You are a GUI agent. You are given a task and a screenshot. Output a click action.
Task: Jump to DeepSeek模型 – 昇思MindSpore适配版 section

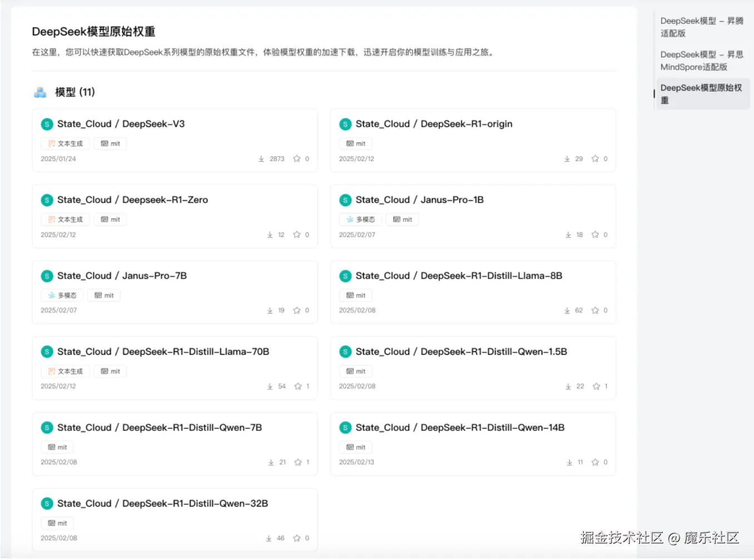(x=702, y=61)
